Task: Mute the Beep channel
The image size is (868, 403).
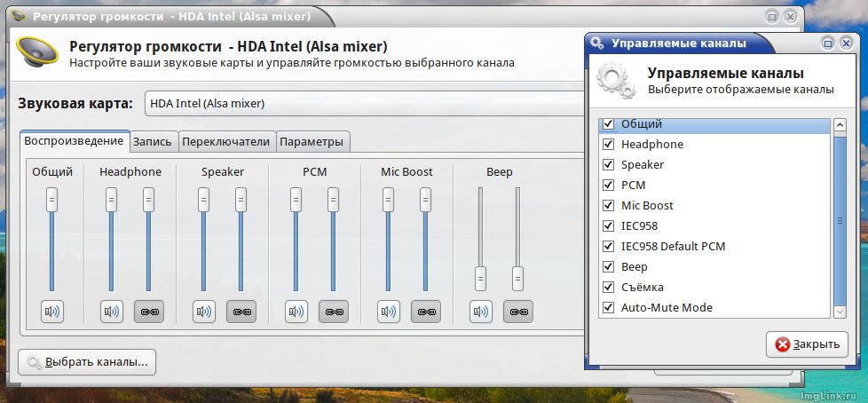Action: (x=481, y=312)
